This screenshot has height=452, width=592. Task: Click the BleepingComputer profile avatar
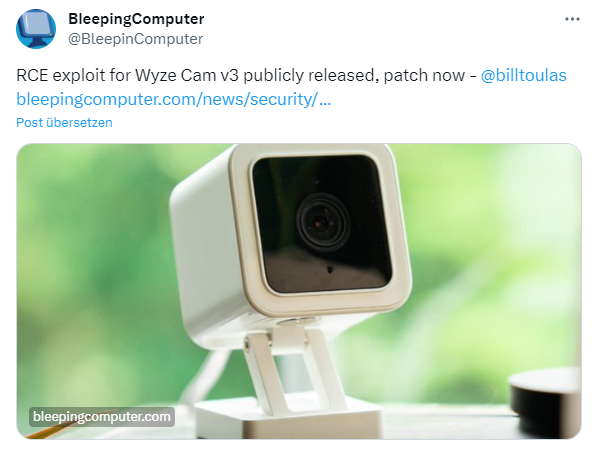(x=36, y=29)
